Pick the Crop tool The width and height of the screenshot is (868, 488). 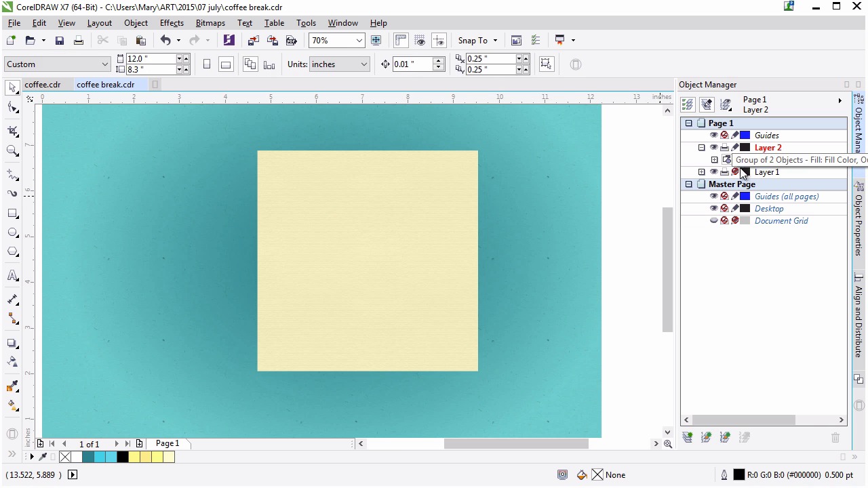click(12, 131)
